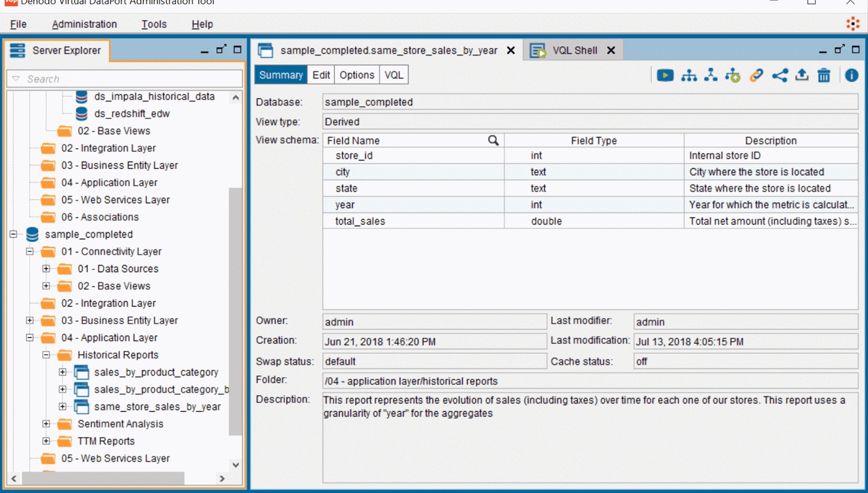Viewport: 868px width, 493px height.
Task: Click the 06 - Associations folder icon
Action: 48,217
